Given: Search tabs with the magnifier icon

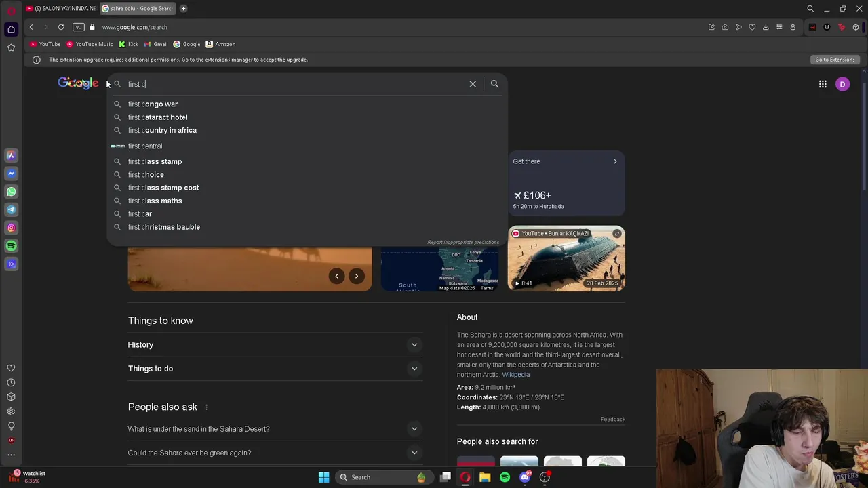Looking at the screenshot, I should click(810, 9).
